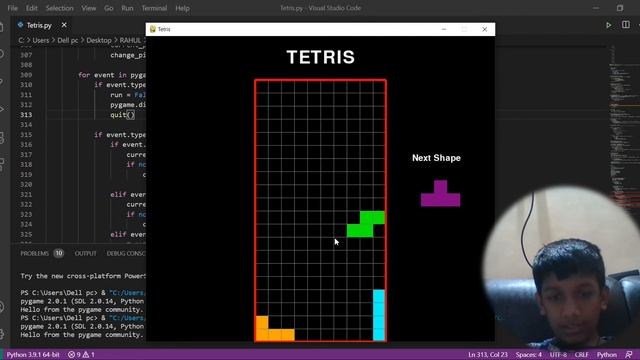Click Dell pc in the breadcrumb path
The image size is (640, 360).
[x=68, y=40]
